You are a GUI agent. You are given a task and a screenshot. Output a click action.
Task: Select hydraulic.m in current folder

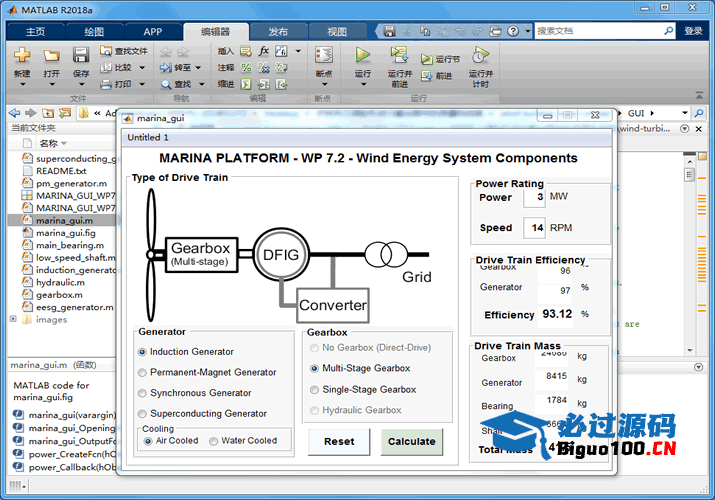point(60,282)
